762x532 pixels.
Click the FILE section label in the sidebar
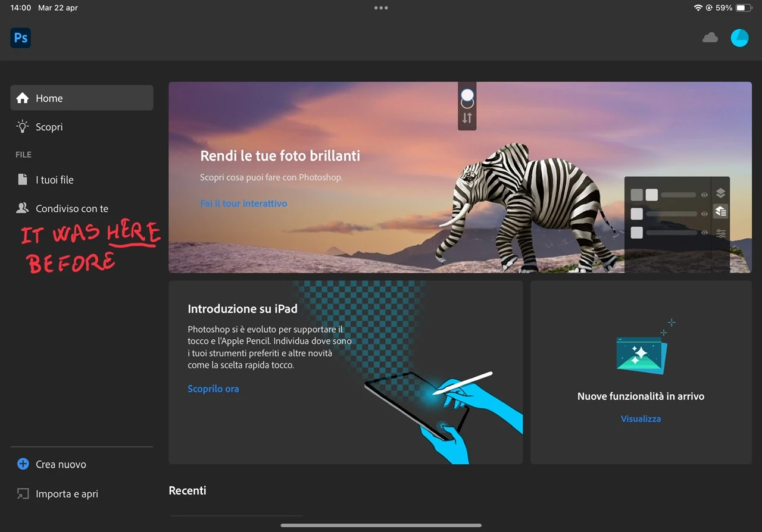click(23, 155)
